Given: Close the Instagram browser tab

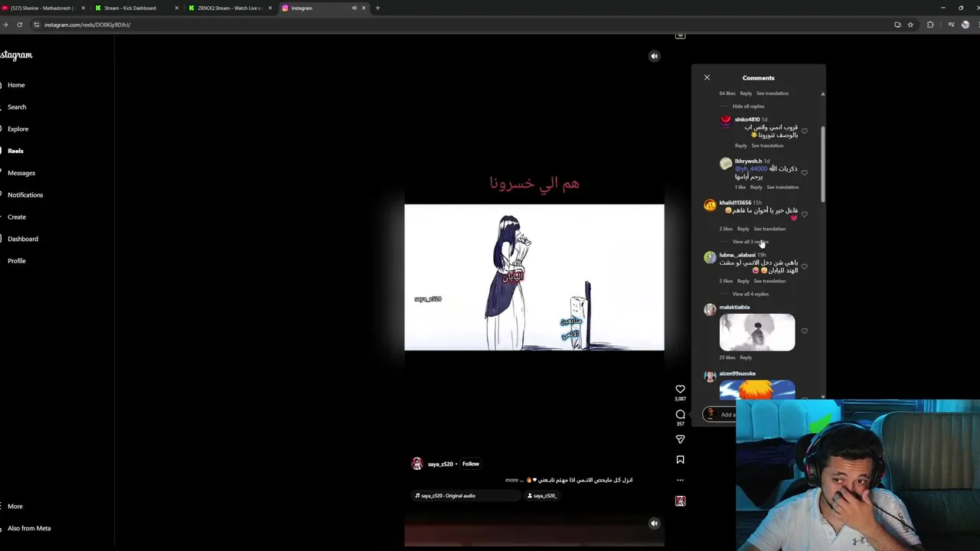Looking at the screenshot, I should [x=364, y=8].
